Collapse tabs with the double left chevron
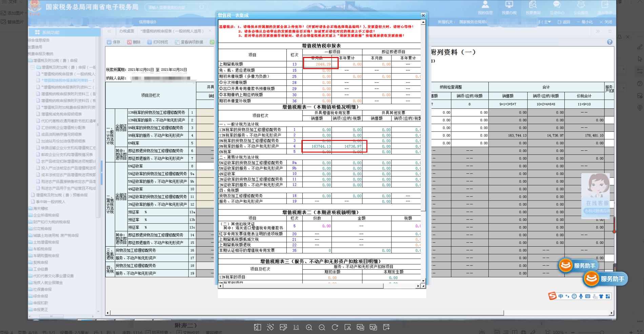The height and width of the screenshot is (334, 644). click(109, 31)
